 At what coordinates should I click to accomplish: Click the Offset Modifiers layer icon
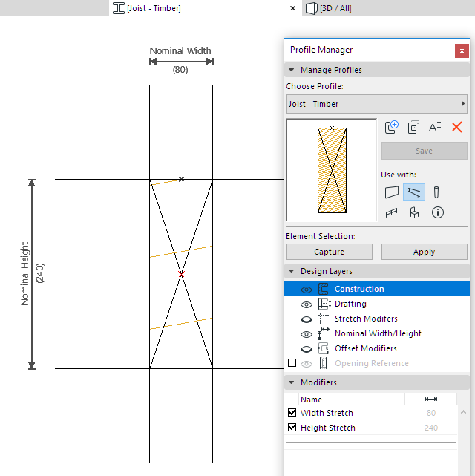coord(324,348)
